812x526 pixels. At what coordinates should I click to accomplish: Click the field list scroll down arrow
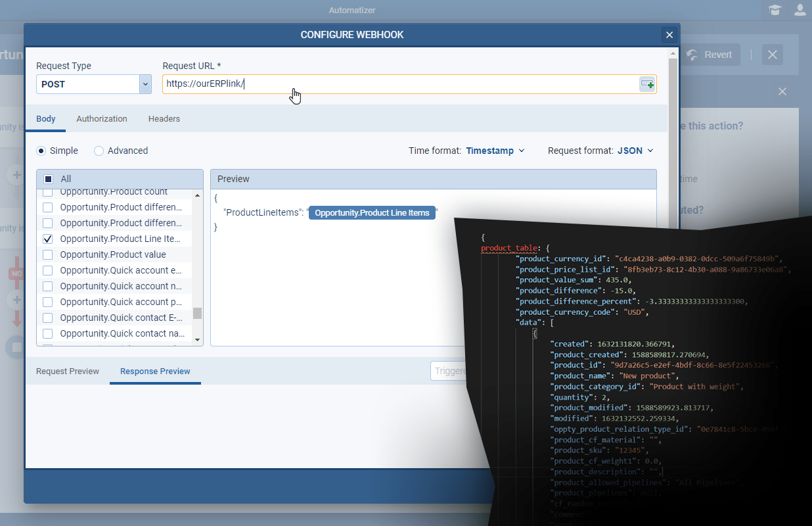pyautogui.click(x=197, y=340)
